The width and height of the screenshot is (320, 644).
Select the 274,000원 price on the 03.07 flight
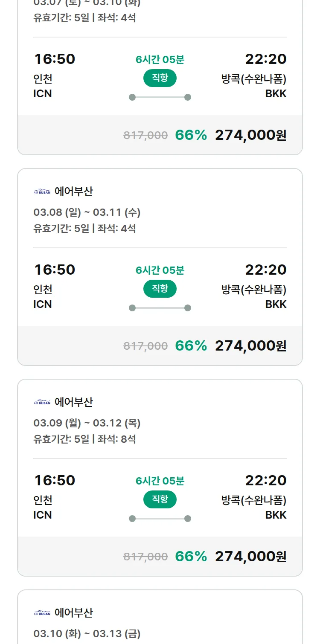pos(250,135)
